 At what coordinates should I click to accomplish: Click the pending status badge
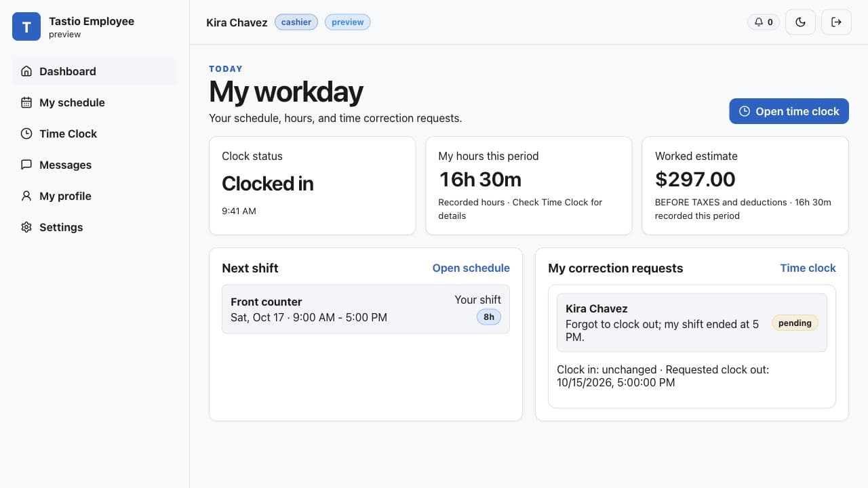coord(795,323)
